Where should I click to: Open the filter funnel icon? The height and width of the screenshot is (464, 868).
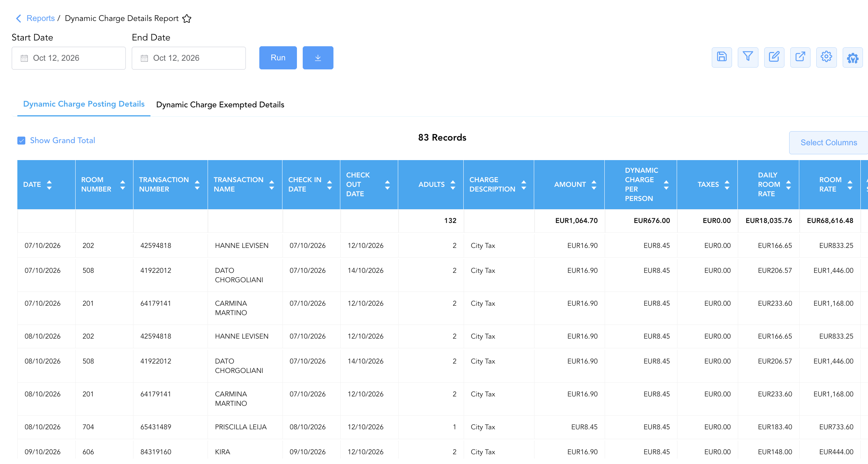click(748, 57)
